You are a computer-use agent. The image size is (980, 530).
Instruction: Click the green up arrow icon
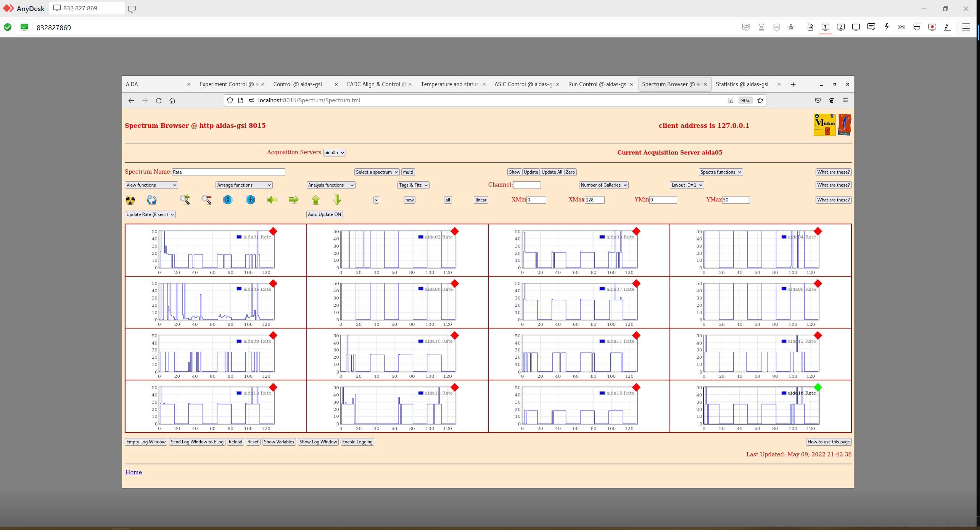coord(315,200)
